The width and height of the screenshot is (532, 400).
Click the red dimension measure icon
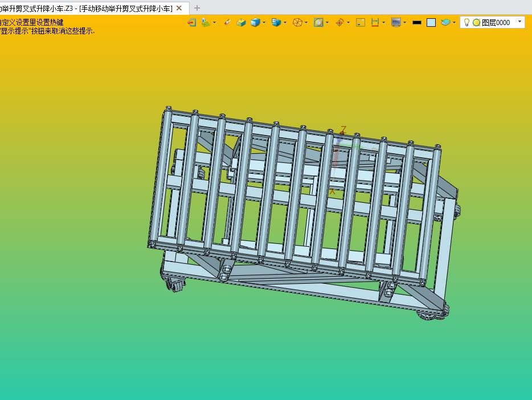pos(375,22)
